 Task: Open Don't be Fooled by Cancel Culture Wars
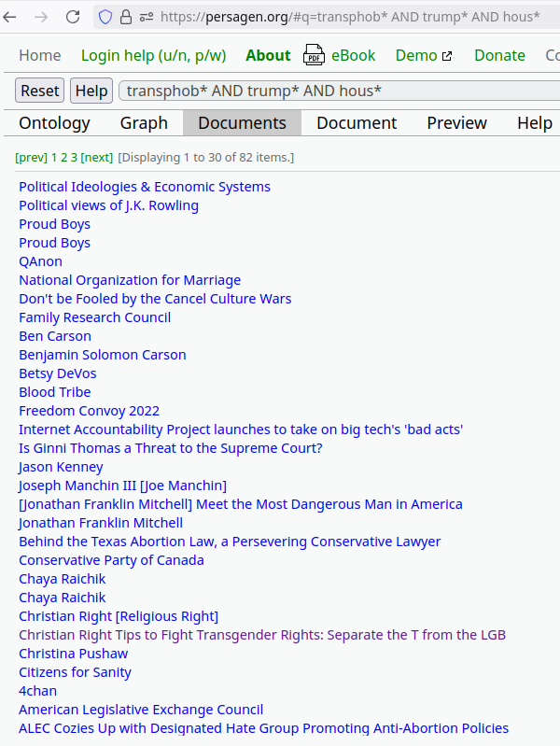pos(155,299)
